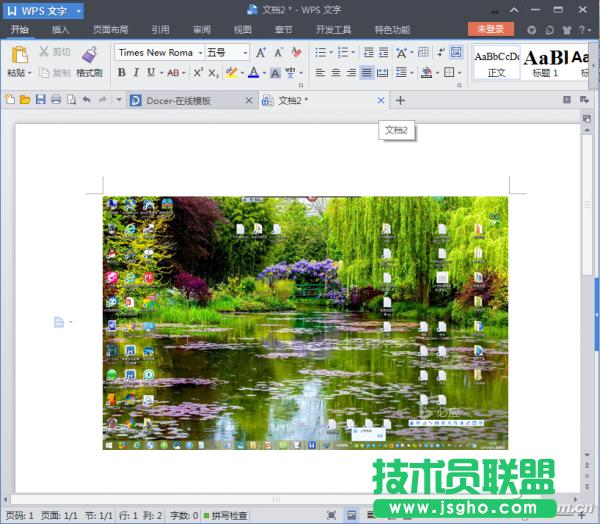This screenshot has height=524, width=600.
Task: Click the Cut (剪切) scissors icon
Action: [x=45, y=52]
